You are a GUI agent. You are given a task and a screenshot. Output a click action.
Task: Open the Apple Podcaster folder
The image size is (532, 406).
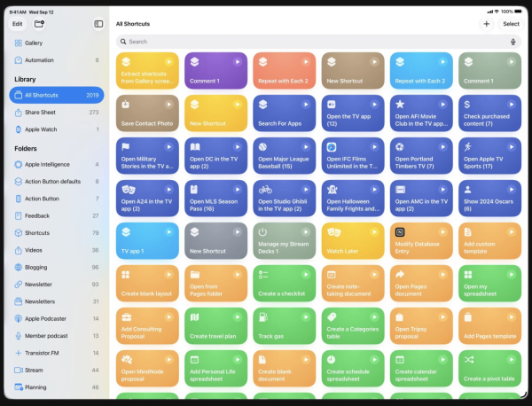click(57, 318)
